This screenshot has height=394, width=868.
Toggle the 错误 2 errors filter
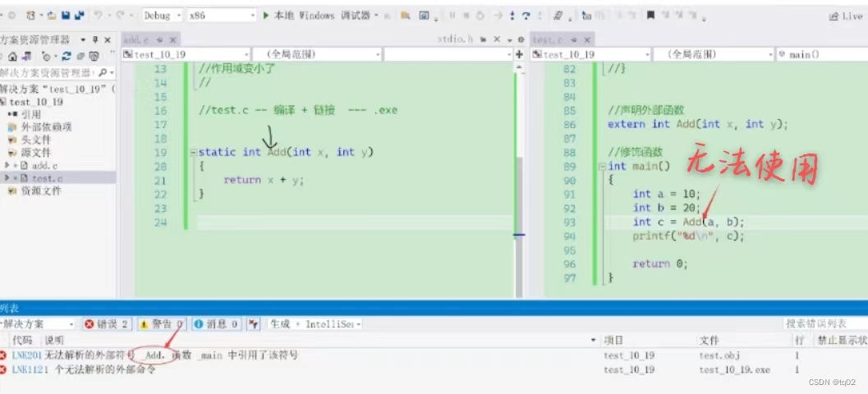tap(107, 324)
